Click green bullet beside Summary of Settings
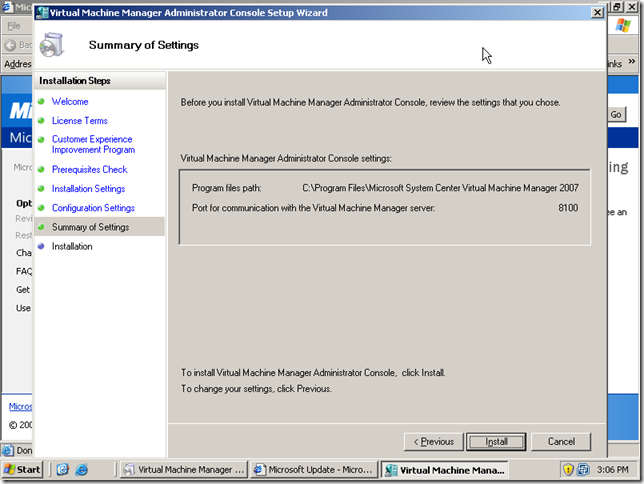Viewport: 644px width, 484px height. click(x=41, y=227)
